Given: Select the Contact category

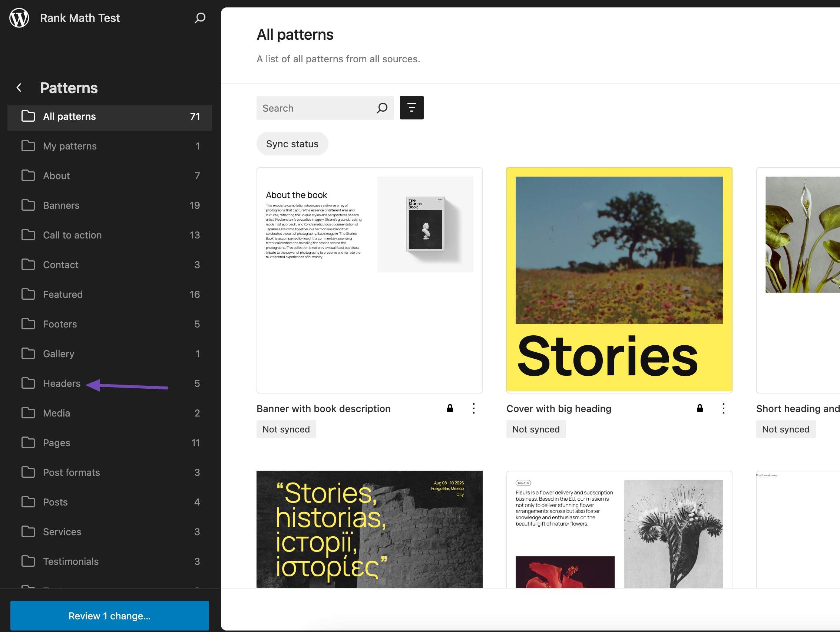Looking at the screenshot, I should [x=110, y=264].
